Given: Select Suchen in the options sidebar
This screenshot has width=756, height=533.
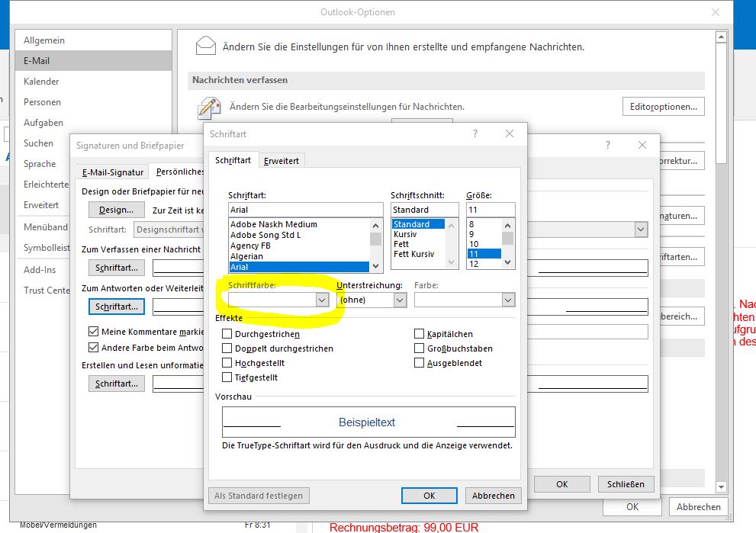Looking at the screenshot, I should [43, 143].
